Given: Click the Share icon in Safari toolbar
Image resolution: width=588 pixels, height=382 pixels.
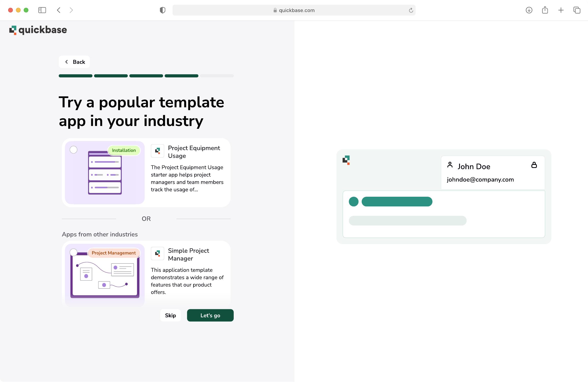Looking at the screenshot, I should click(x=545, y=10).
